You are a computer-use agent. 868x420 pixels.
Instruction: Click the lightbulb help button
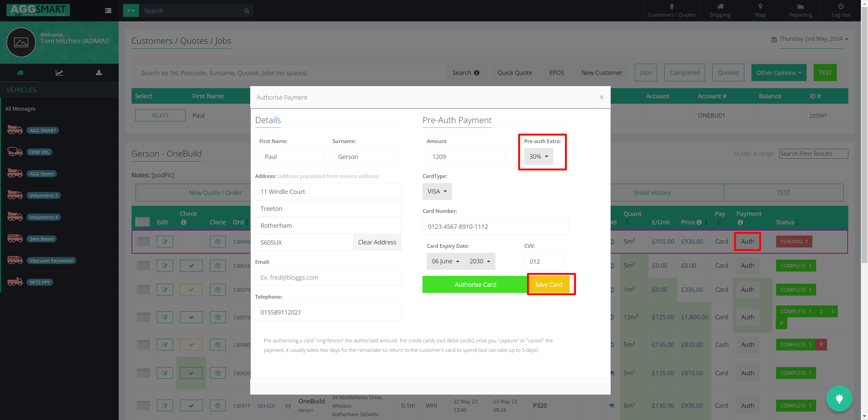(839, 399)
